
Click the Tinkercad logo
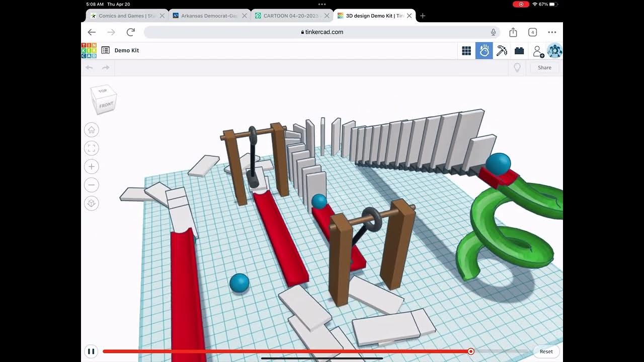89,50
